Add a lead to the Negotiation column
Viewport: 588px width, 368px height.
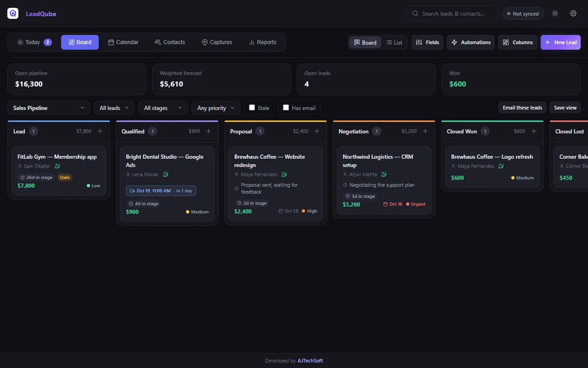(425, 131)
